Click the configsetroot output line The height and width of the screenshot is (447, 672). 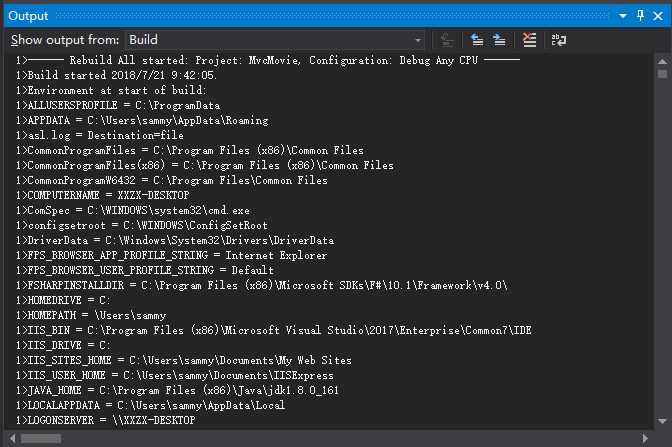142,225
